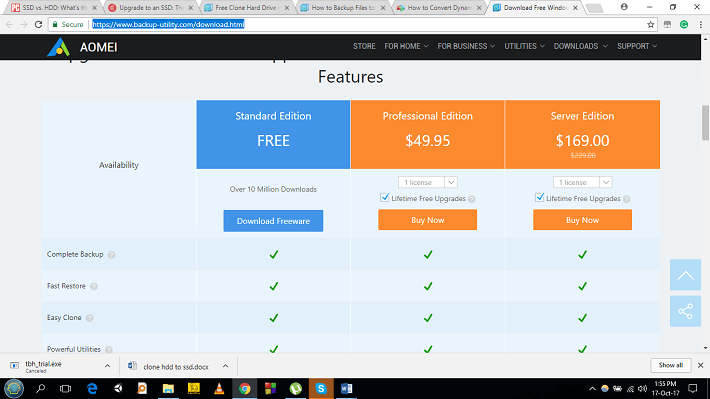Click the share icon button on the right

[x=685, y=311]
